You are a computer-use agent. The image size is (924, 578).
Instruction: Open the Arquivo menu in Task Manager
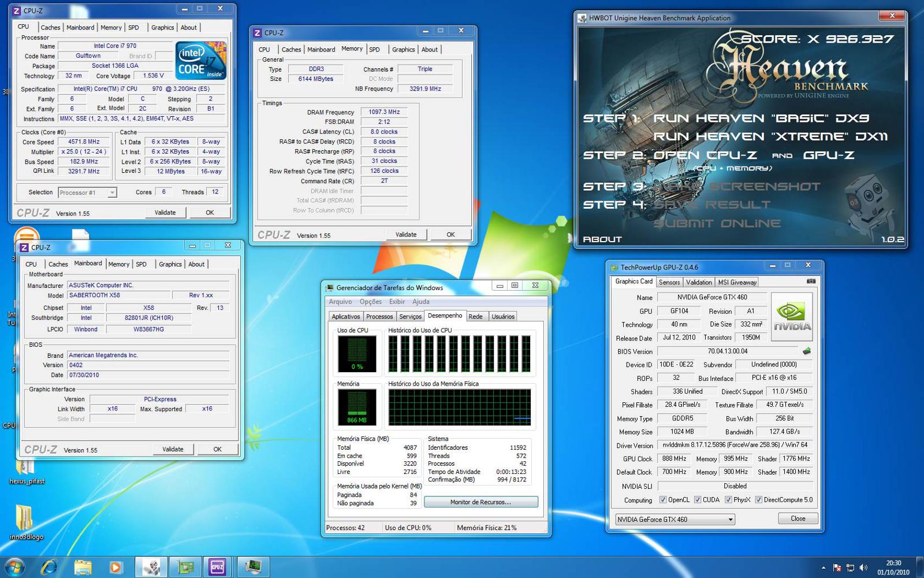tap(340, 302)
